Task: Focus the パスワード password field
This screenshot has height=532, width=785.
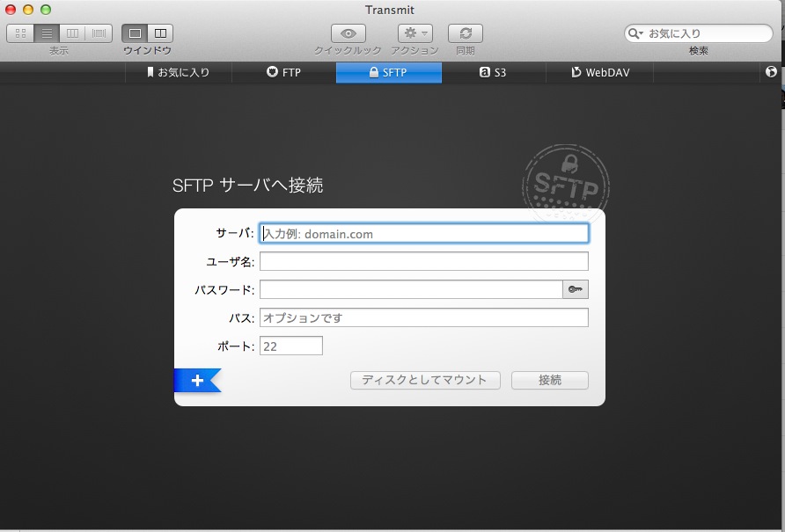Action: pyautogui.click(x=411, y=289)
